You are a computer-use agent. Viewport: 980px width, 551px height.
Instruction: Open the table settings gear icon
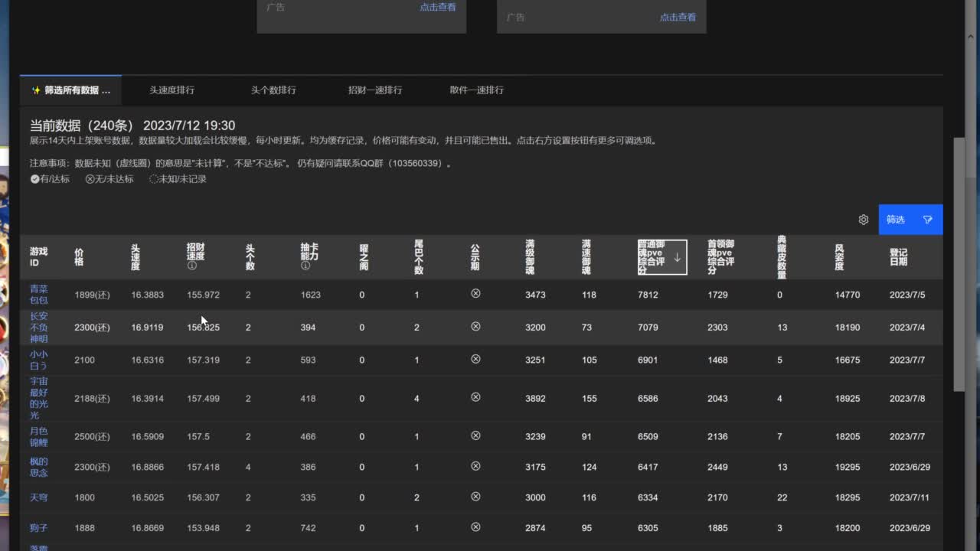pyautogui.click(x=864, y=220)
